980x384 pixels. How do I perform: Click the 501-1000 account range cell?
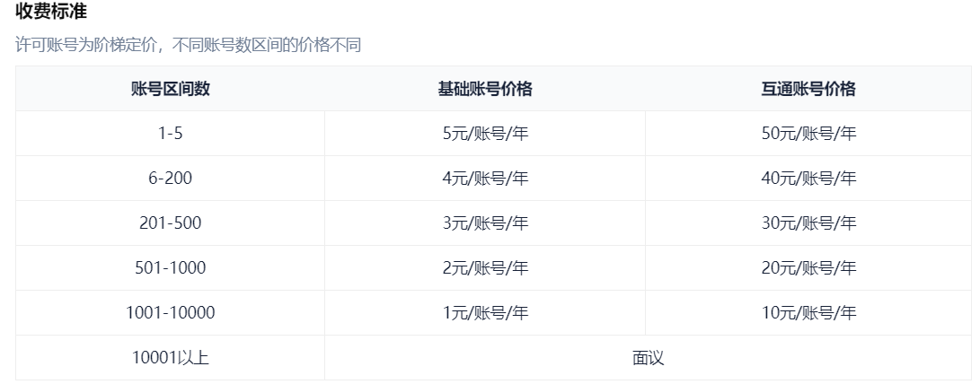pyautogui.click(x=171, y=268)
